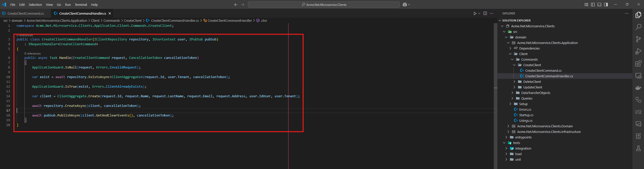
Task: Click the command center search box
Action: point(324,5)
